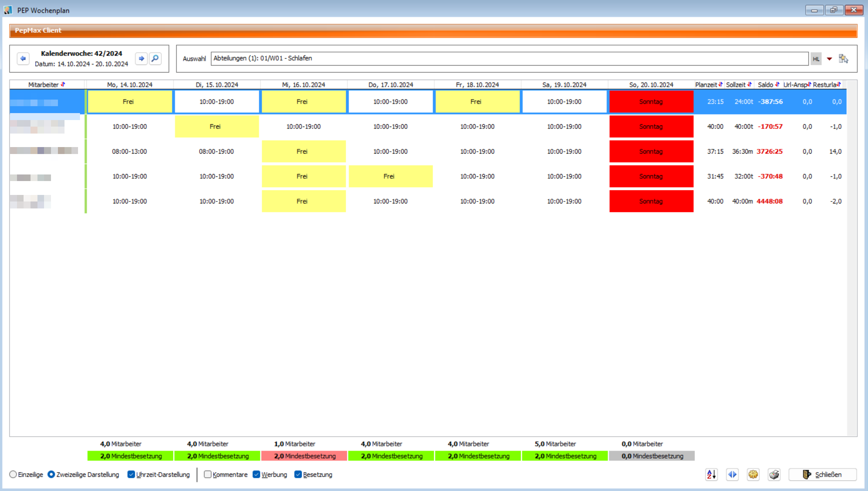Print the weekly plan
The height and width of the screenshot is (491, 868).
pyautogui.click(x=774, y=474)
